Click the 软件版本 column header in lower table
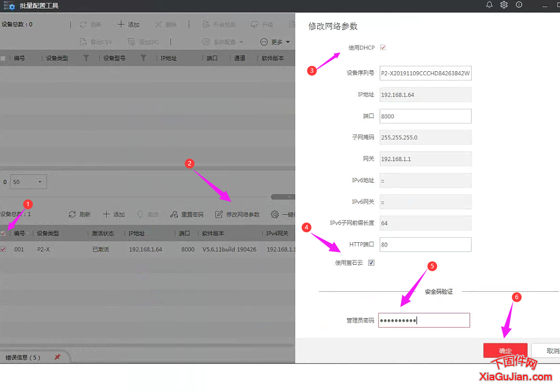This screenshot has height=392, width=560. 213,233
